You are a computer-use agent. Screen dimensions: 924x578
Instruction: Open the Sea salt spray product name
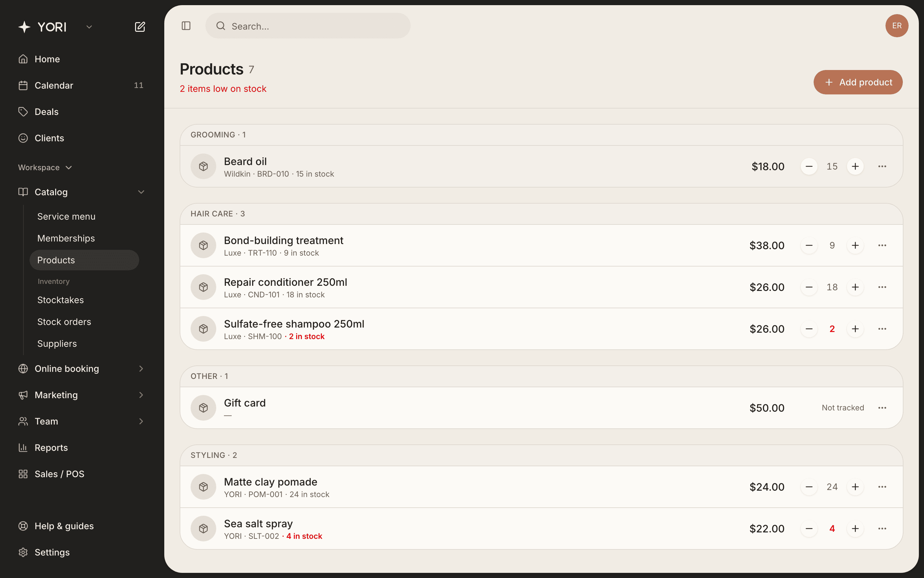click(258, 523)
